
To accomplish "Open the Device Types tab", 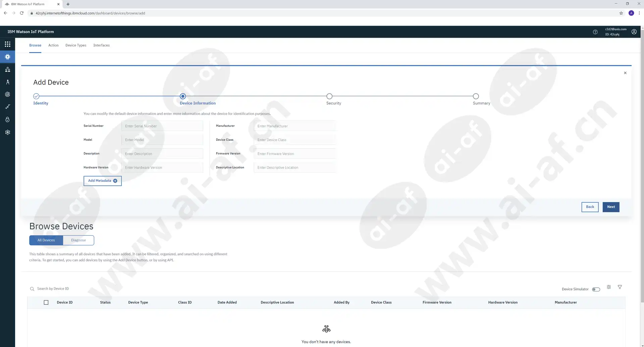I will pyautogui.click(x=76, y=45).
